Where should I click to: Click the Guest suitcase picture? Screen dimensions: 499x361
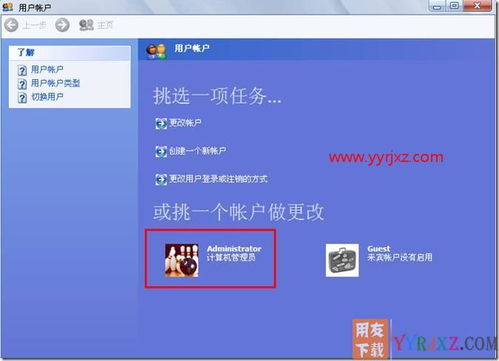(x=342, y=260)
